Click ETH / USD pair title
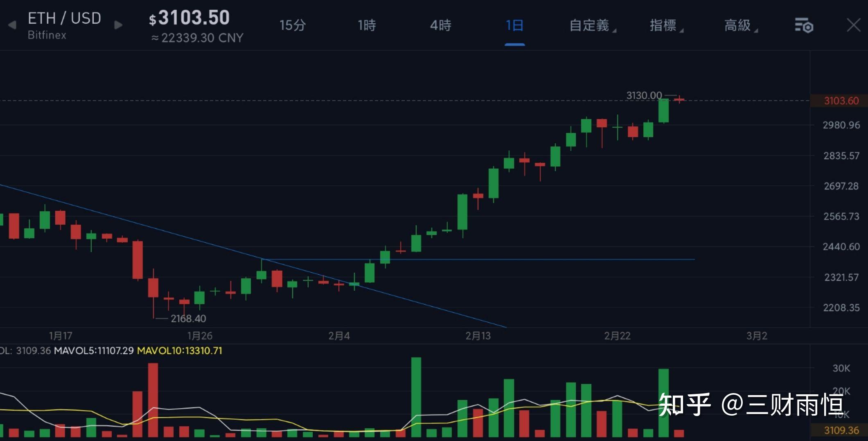Image resolution: width=868 pixels, height=441 pixels. click(x=64, y=18)
